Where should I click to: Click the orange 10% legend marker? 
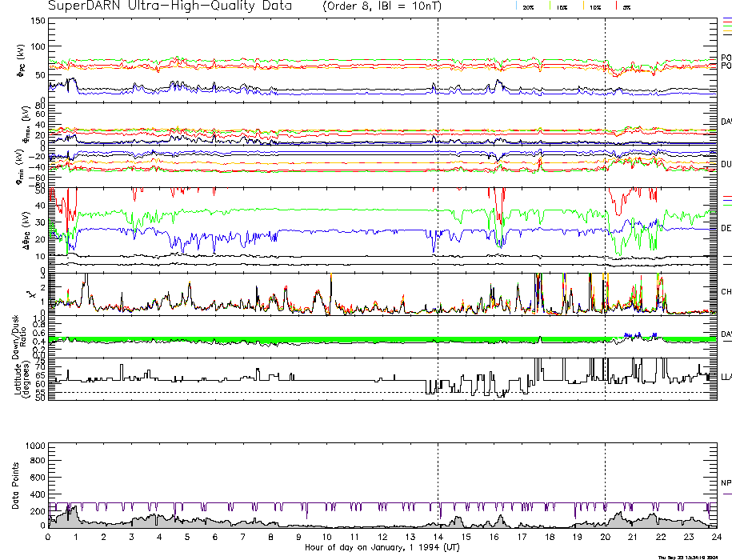point(584,6)
